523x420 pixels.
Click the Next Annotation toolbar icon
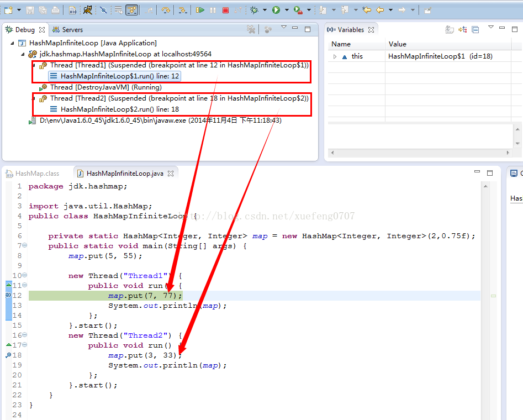point(322,10)
